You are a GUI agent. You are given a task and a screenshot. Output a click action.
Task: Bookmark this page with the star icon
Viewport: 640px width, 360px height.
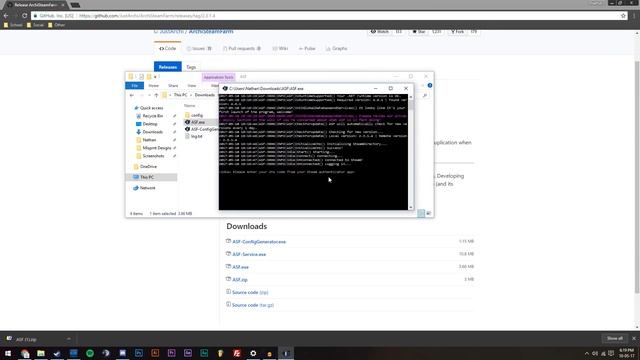[x=623, y=16]
